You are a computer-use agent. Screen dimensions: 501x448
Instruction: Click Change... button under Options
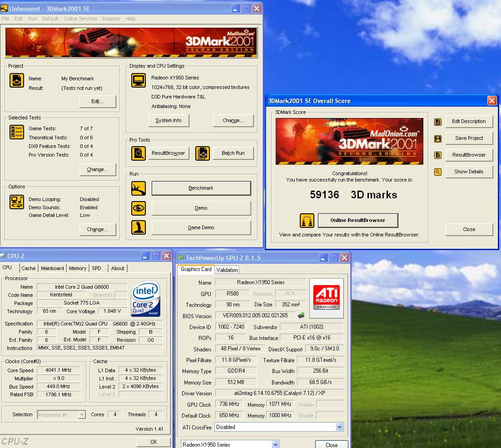(98, 229)
